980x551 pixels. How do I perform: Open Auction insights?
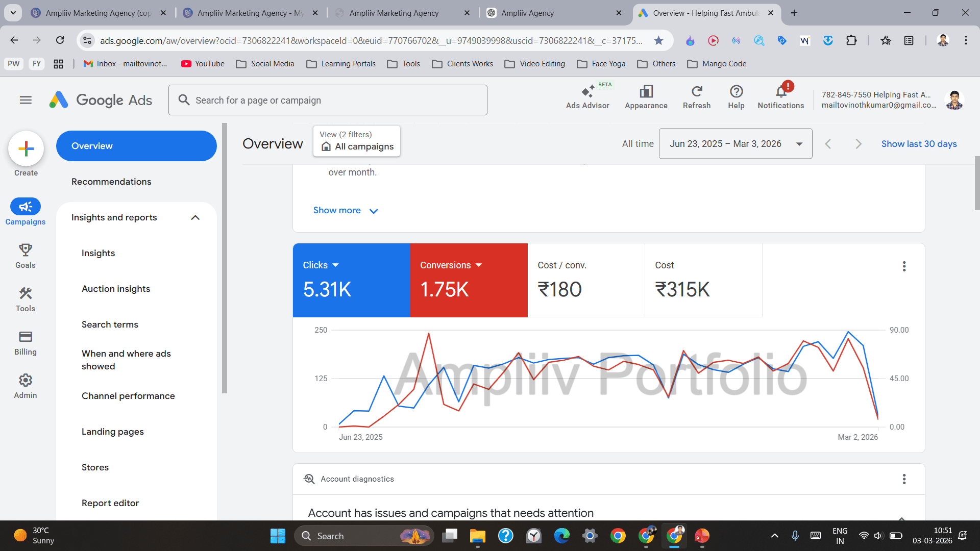tap(116, 289)
